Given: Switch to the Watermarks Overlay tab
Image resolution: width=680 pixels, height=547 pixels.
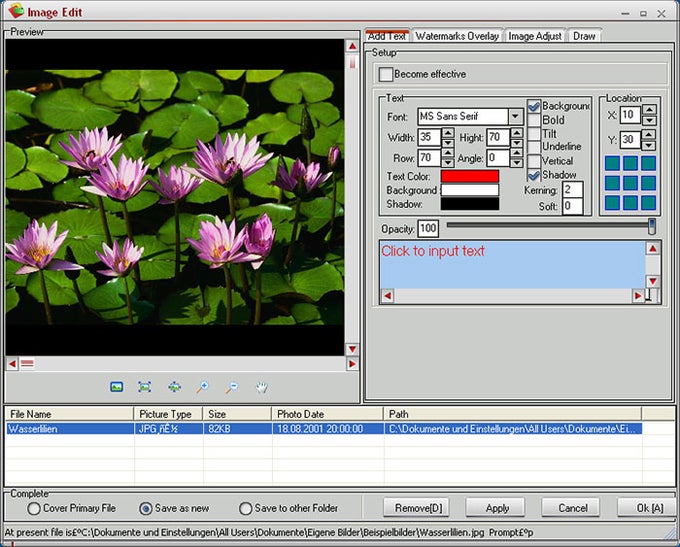Looking at the screenshot, I should pyautogui.click(x=457, y=36).
